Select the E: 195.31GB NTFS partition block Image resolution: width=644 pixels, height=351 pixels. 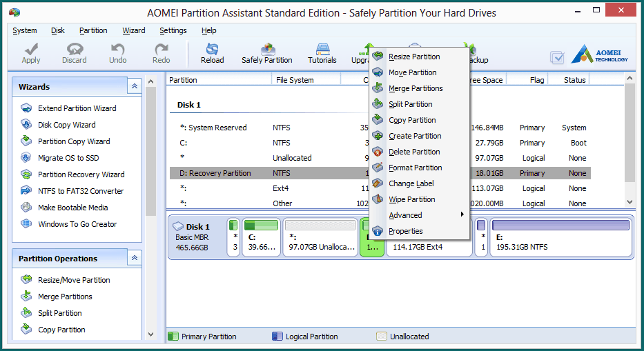tap(561, 237)
